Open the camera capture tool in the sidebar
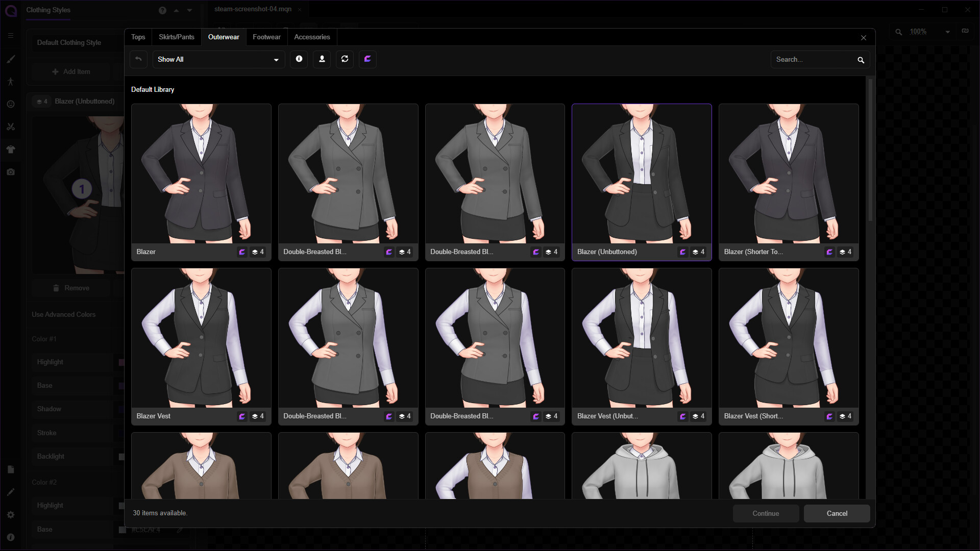 coord(11,172)
